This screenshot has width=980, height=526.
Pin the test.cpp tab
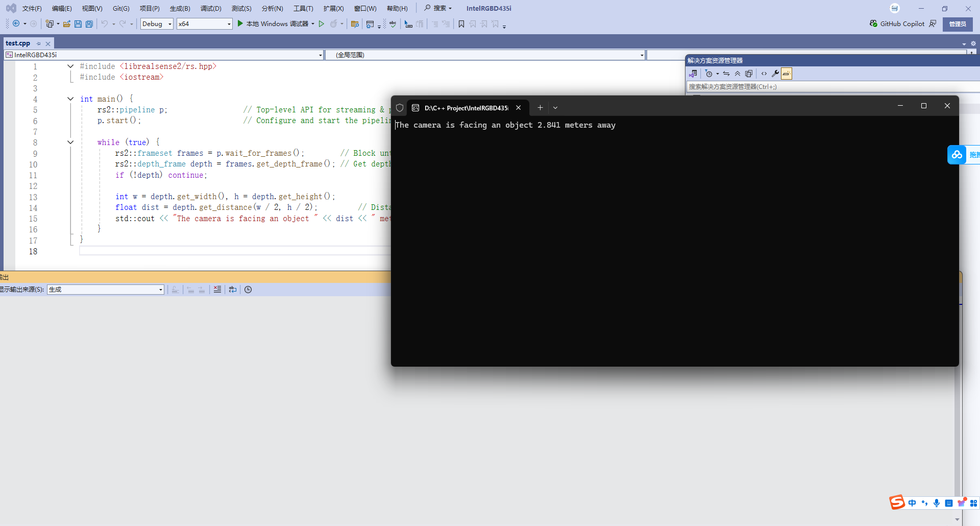click(x=39, y=44)
